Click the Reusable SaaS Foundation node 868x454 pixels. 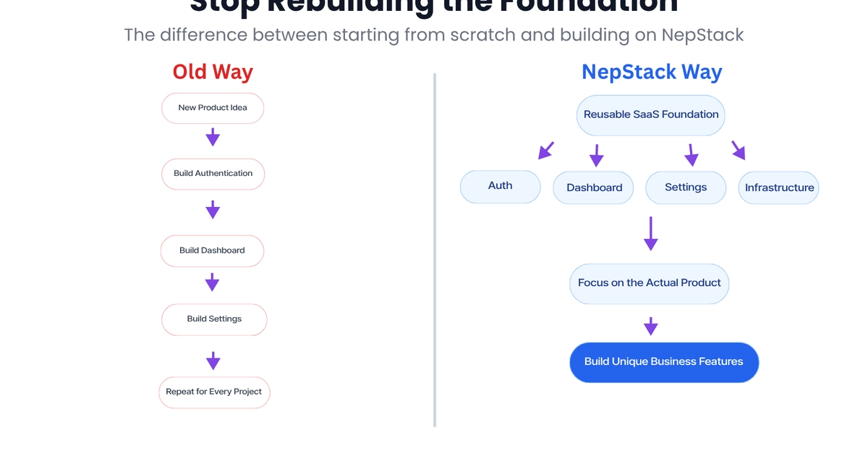coord(651,115)
